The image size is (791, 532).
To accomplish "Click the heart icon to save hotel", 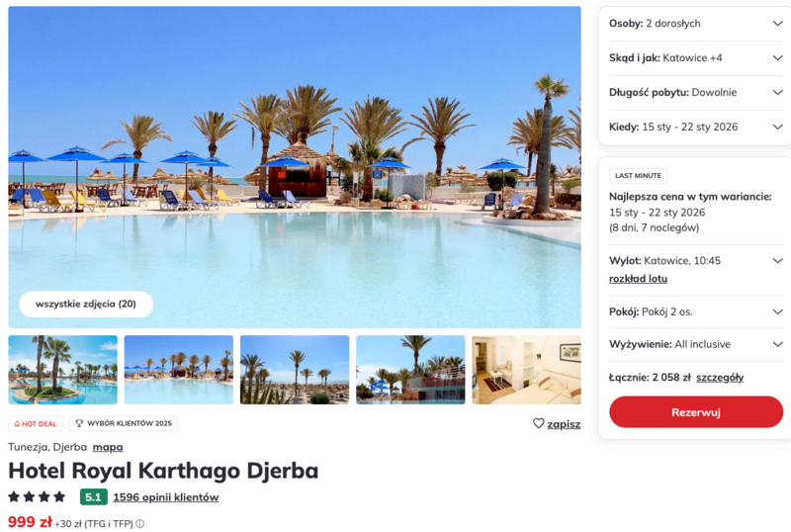I will 538,423.
